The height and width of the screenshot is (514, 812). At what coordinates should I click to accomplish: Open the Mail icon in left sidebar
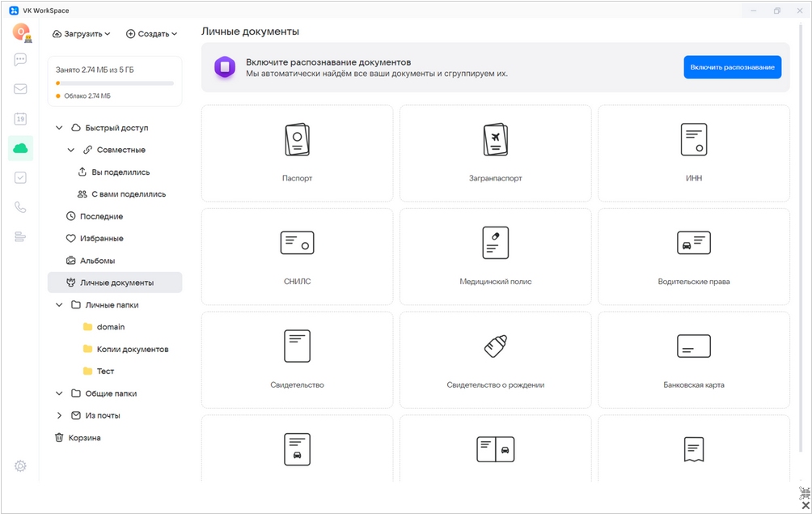(x=20, y=89)
